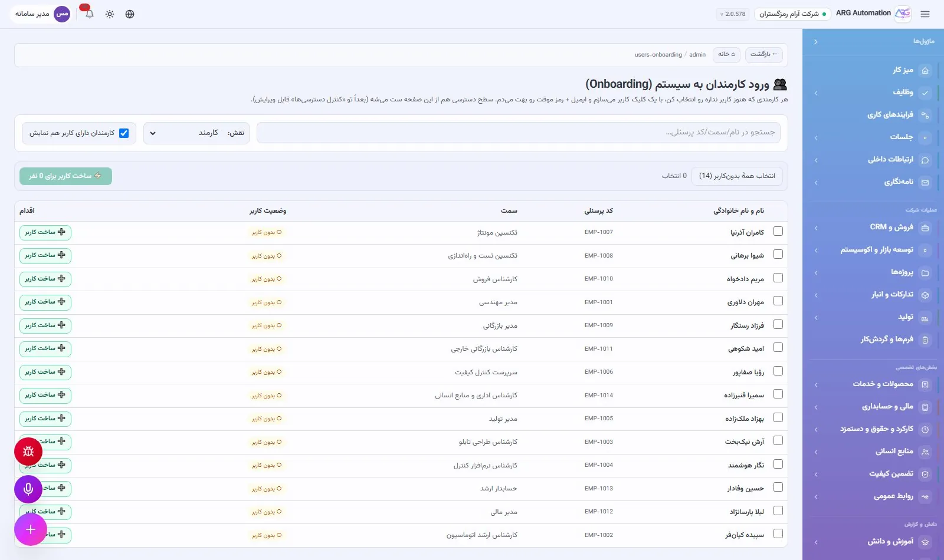
Task: Click the آموزش و دانش graduation icon
Action: click(x=925, y=542)
